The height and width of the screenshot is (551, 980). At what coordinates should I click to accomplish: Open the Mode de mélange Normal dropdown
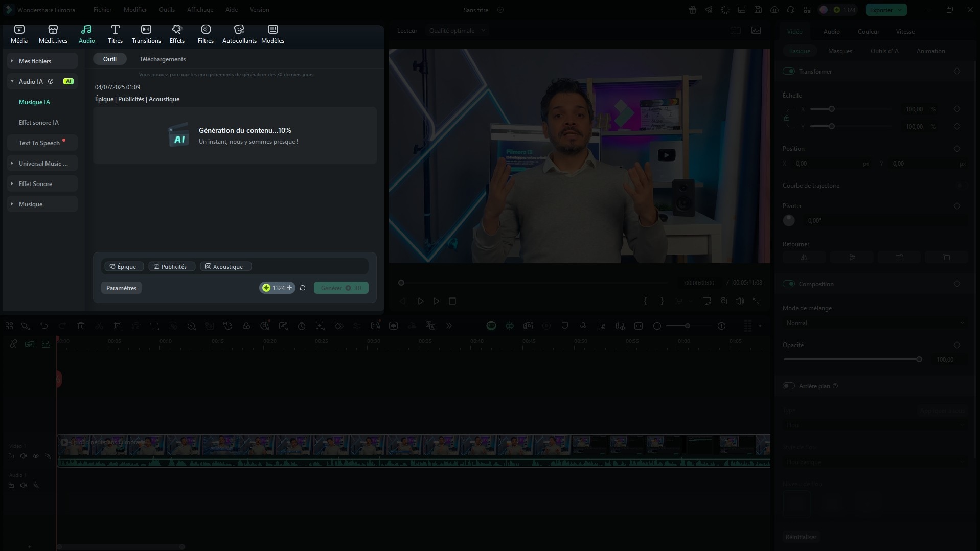[875, 323]
